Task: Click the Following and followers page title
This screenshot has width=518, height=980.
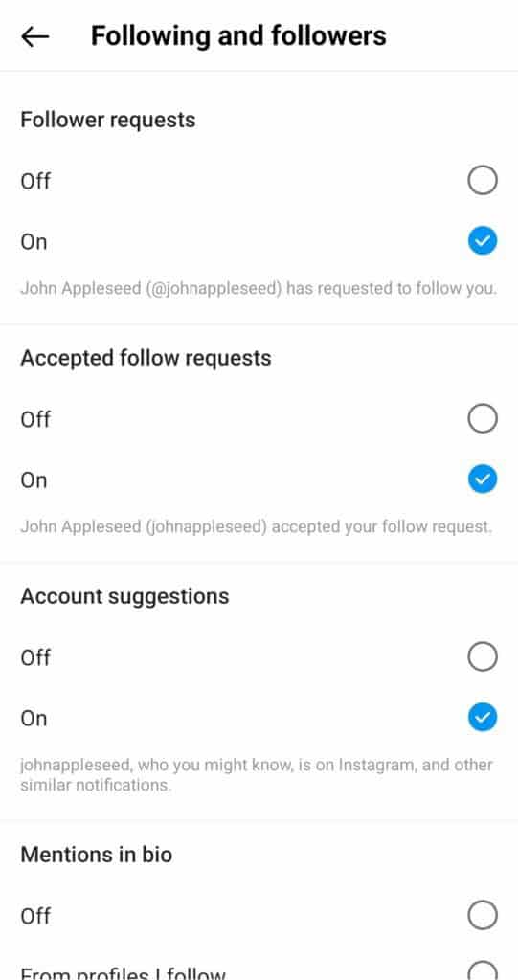Action: pyautogui.click(x=238, y=35)
